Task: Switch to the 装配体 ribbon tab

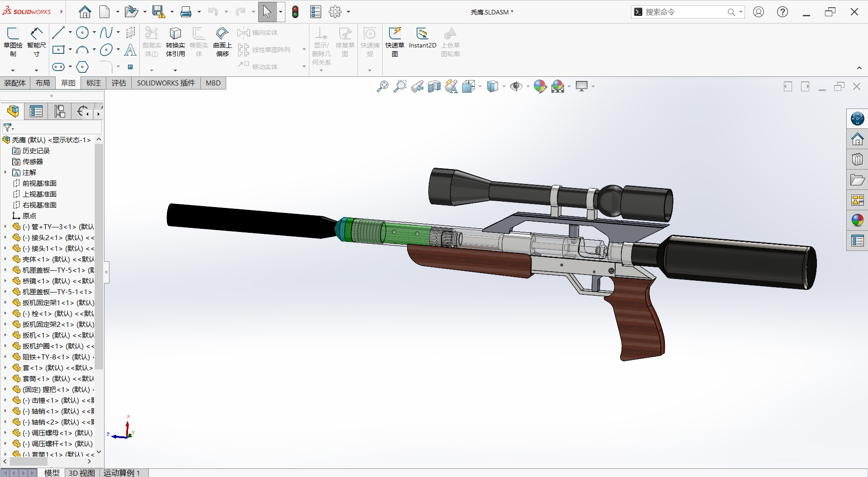Action: pos(15,83)
